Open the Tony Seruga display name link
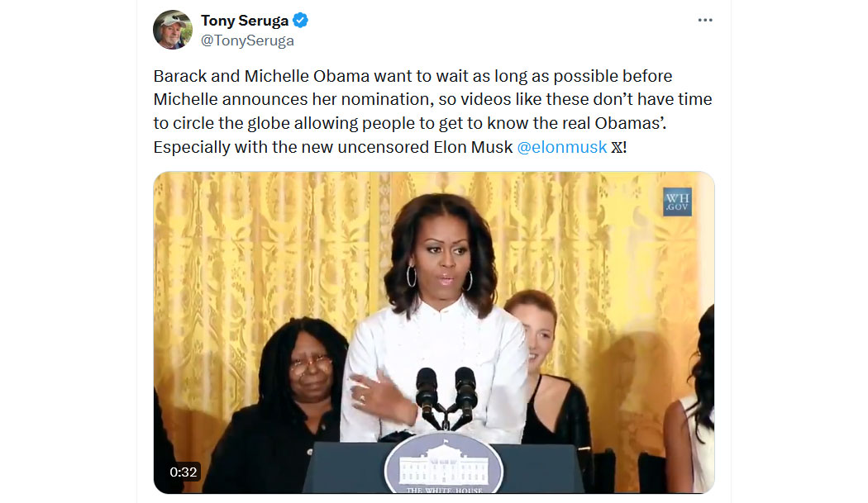 tap(245, 21)
